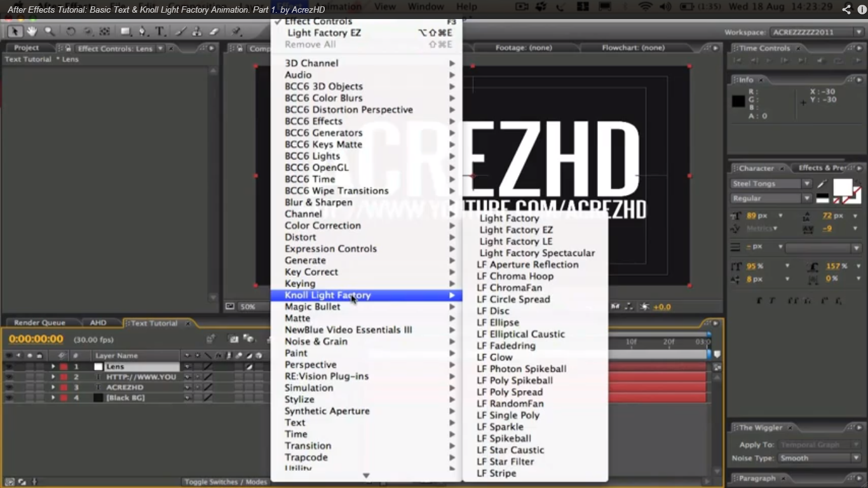
Task: Select the Selection arrow tool
Action: tap(15, 31)
